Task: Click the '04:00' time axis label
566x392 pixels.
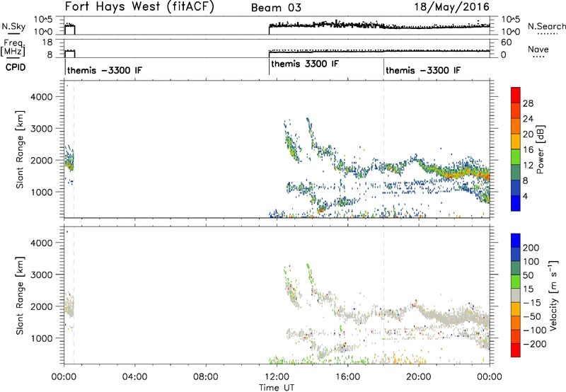Action: tap(134, 377)
